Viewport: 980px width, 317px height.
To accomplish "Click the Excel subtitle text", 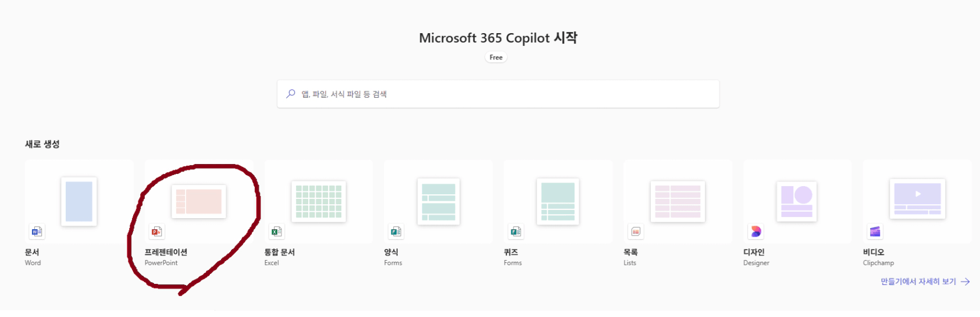I will click(x=272, y=263).
